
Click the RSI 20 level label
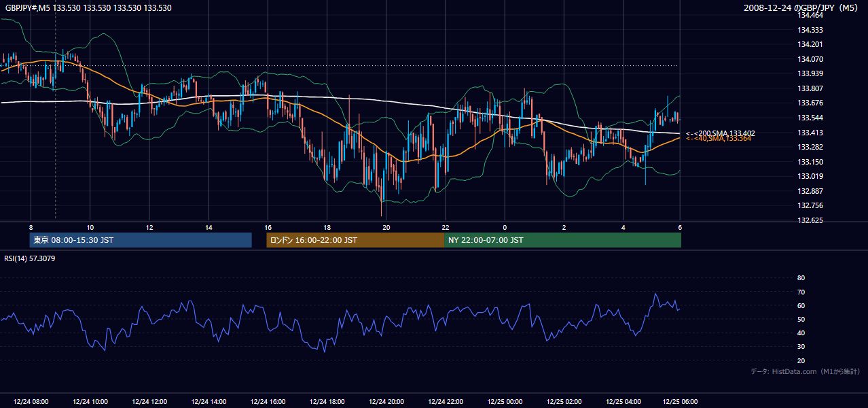click(801, 361)
